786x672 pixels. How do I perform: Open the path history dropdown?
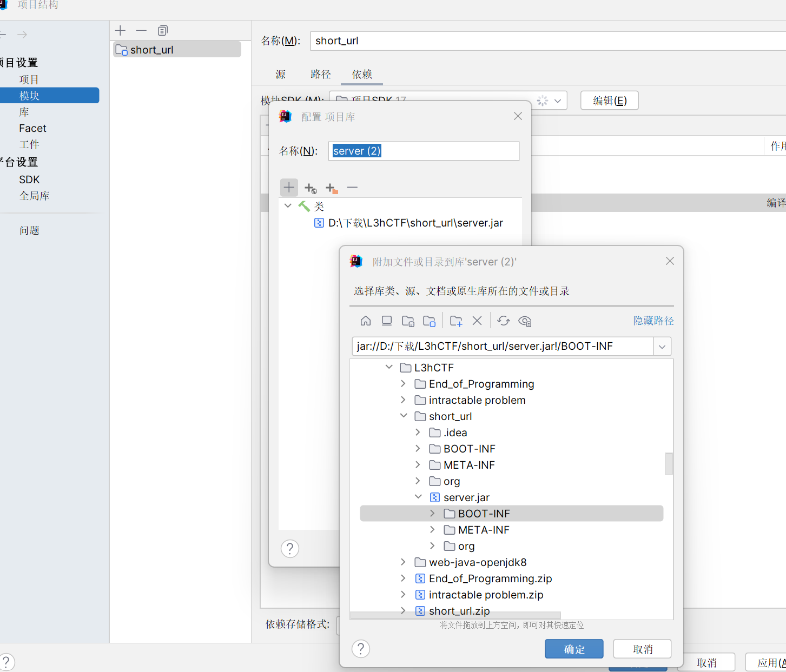coord(662,347)
